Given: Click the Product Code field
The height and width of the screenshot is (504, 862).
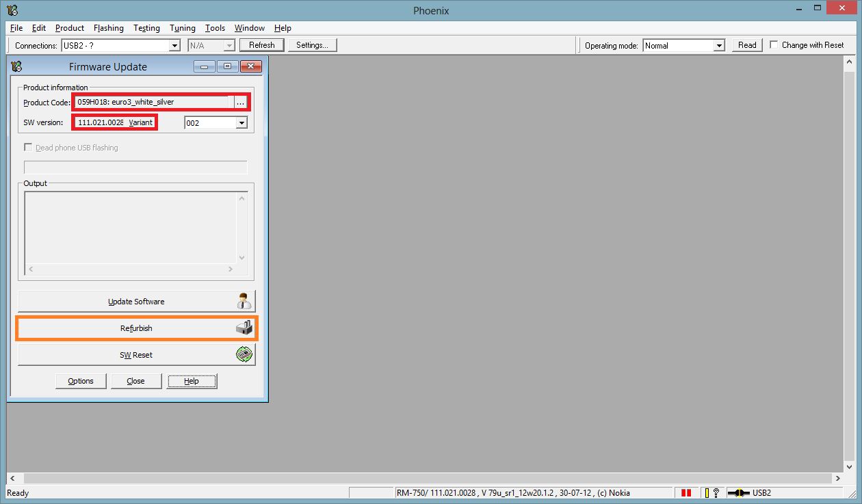Looking at the screenshot, I should tap(153, 102).
